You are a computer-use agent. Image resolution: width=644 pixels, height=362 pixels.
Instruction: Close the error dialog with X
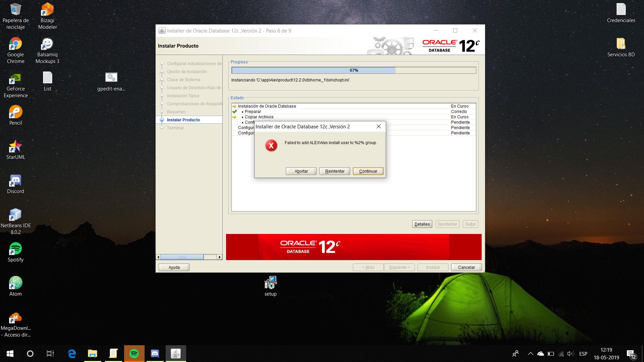(x=378, y=126)
